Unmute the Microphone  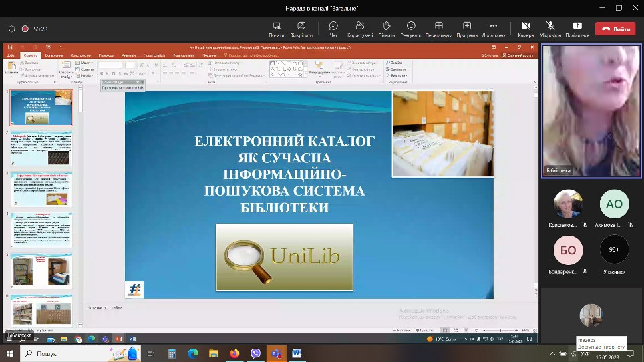pyautogui.click(x=550, y=27)
